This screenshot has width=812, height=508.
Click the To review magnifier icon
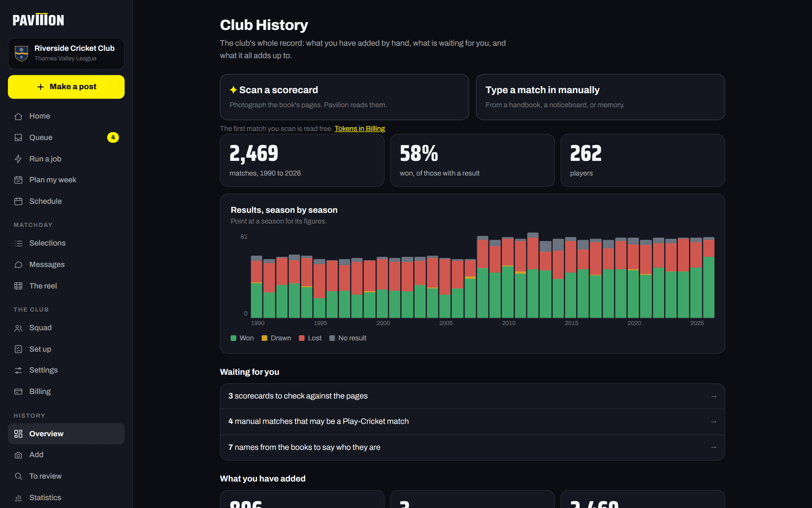point(18,476)
